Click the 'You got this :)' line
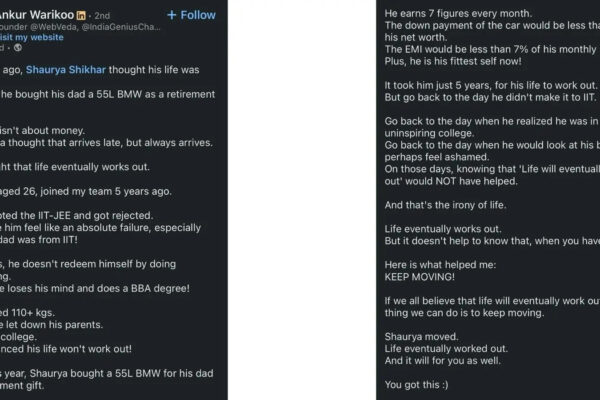This screenshot has height=400, width=600. click(416, 384)
